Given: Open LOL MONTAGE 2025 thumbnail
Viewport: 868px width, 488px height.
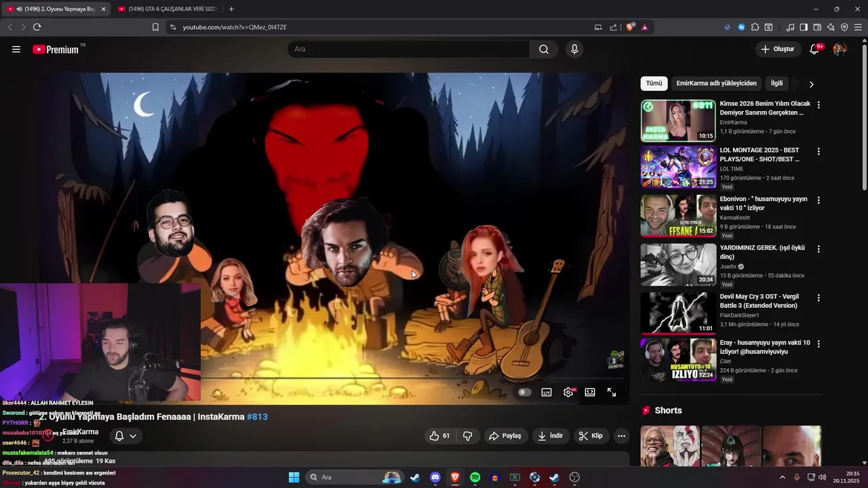Looking at the screenshot, I should (x=678, y=166).
